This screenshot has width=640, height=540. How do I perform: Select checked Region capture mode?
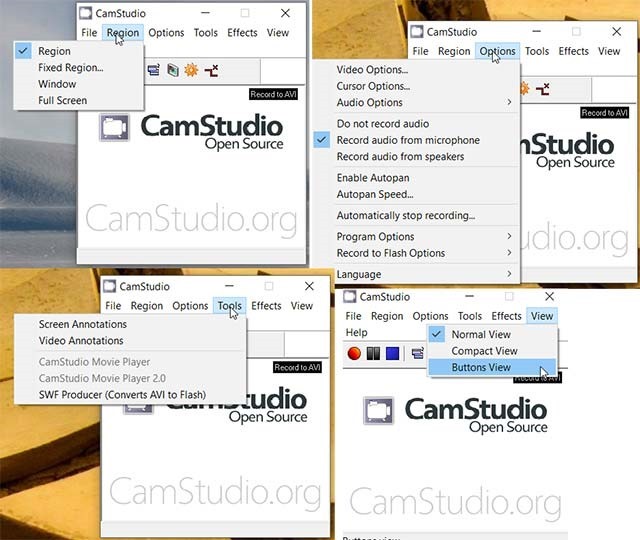(x=79, y=51)
